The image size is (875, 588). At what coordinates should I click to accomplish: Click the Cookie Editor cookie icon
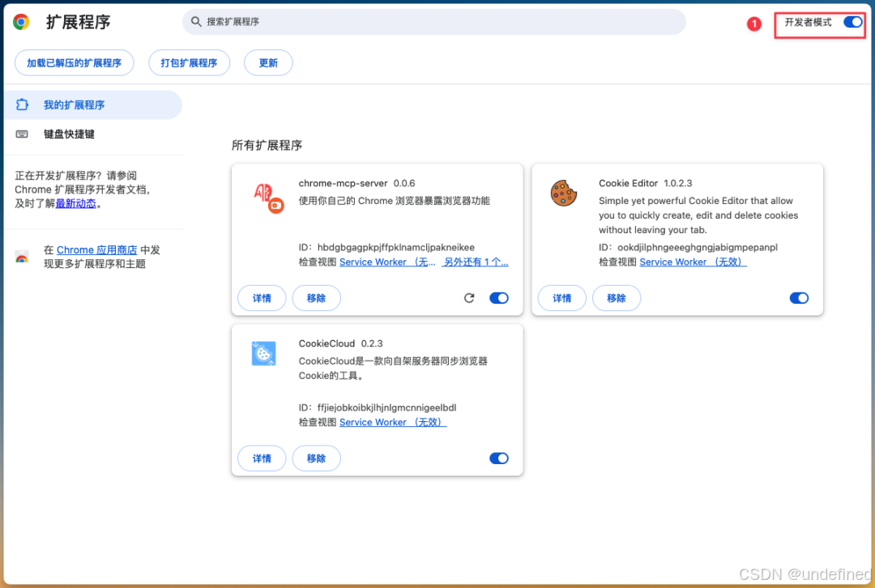564,193
